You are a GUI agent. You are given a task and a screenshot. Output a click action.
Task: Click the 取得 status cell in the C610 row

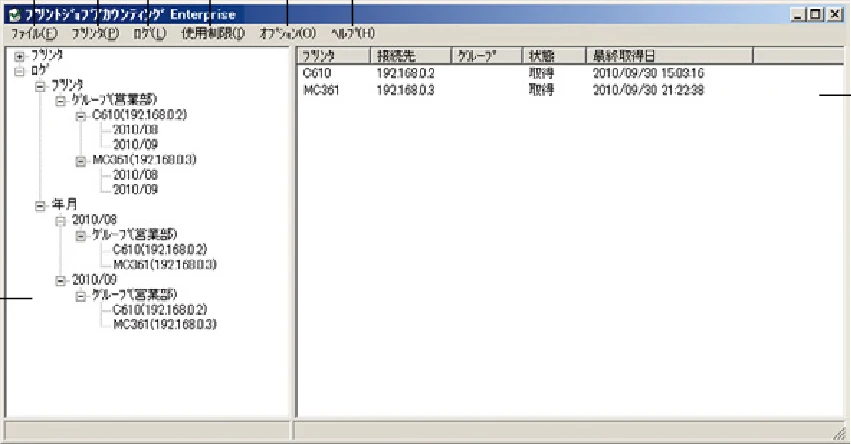pos(541,73)
